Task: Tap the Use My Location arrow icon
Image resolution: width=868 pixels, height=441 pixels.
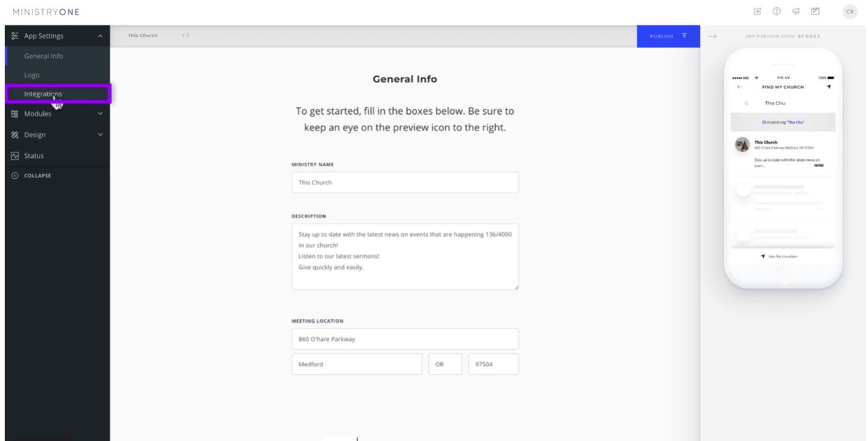Action: click(763, 256)
